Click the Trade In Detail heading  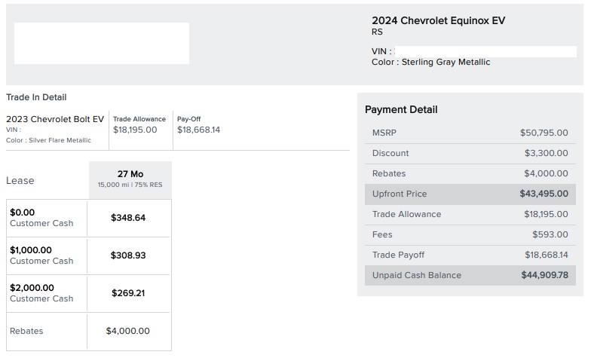(x=36, y=97)
